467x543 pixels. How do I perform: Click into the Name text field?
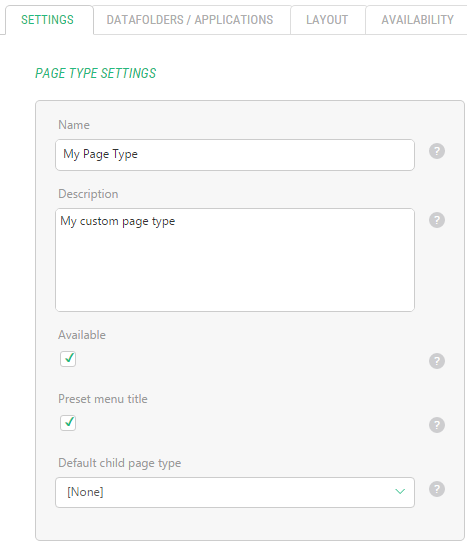[235, 155]
